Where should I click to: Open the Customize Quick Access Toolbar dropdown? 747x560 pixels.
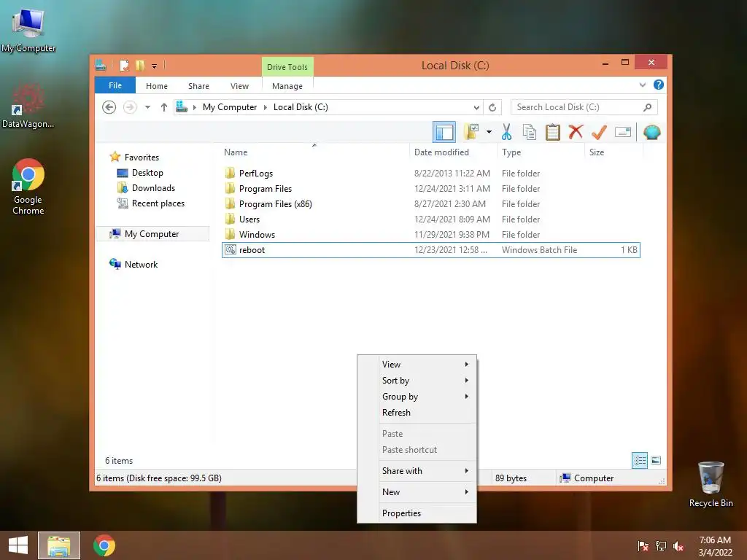[155, 66]
